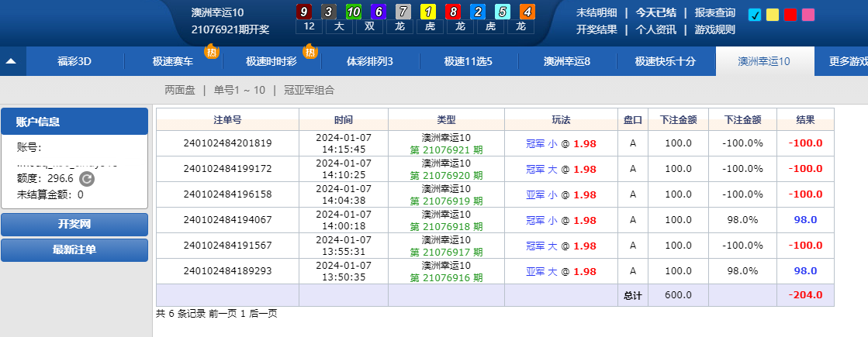This screenshot has height=337, width=868.
Task: Select the blue checked theme swatch
Action: click(755, 15)
